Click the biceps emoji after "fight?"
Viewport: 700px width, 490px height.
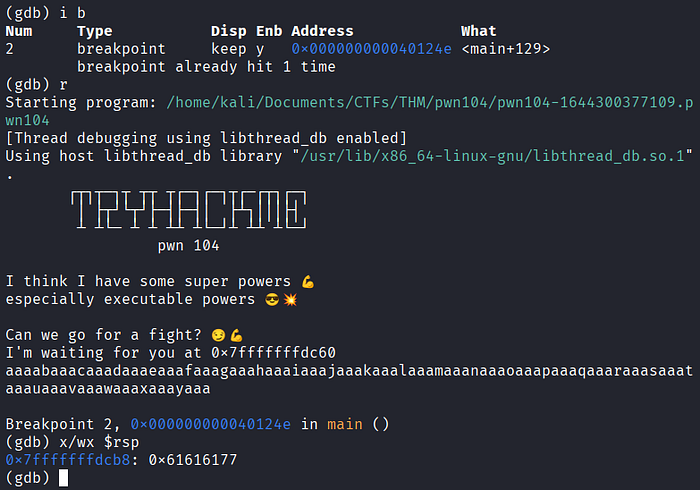coord(237,335)
